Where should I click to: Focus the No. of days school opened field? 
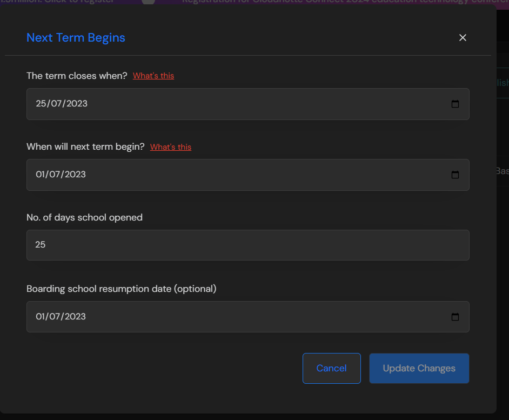(x=247, y=245)
